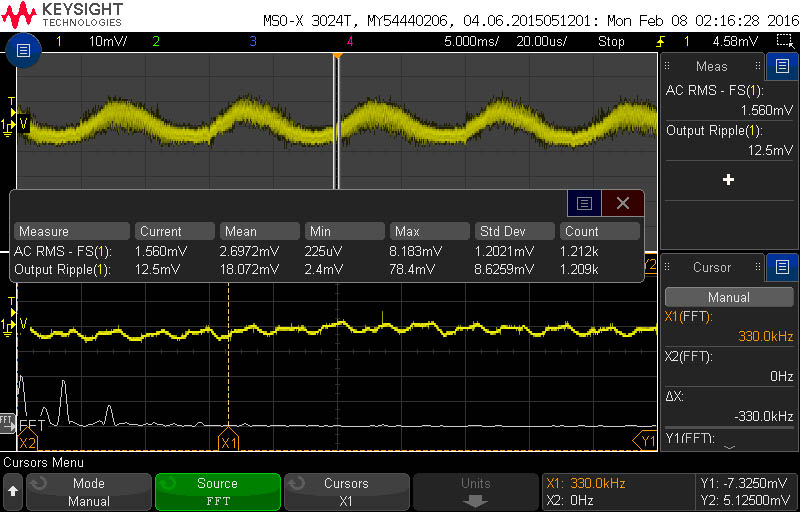Image resolution: width=800 pixels, height=512 pixels.
Task: Close the measurement statistics popup
Action: pos(622,203)
